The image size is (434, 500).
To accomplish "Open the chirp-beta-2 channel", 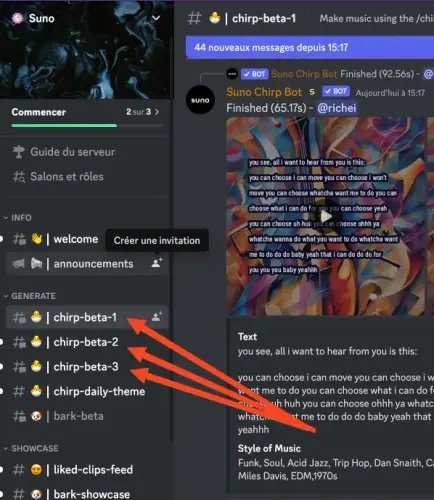I will [x=87, y=342].
